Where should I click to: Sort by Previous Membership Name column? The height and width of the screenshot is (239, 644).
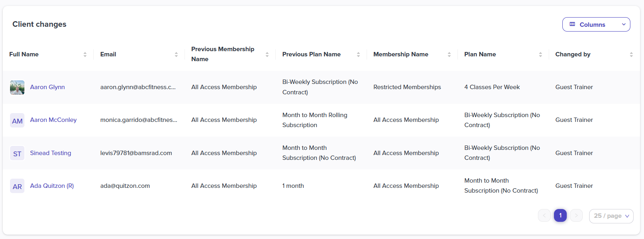tap(267, 54)
